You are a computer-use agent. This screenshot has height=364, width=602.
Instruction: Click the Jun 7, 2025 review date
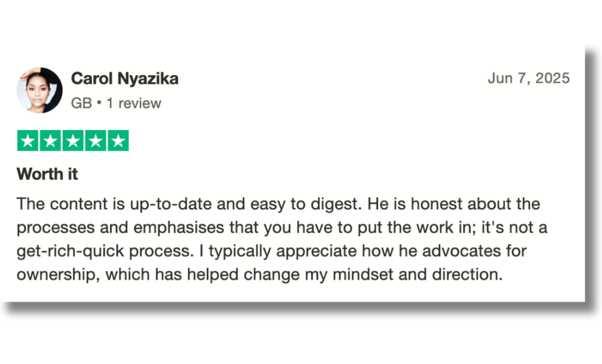pyautogui.click(x=528, y=78)
